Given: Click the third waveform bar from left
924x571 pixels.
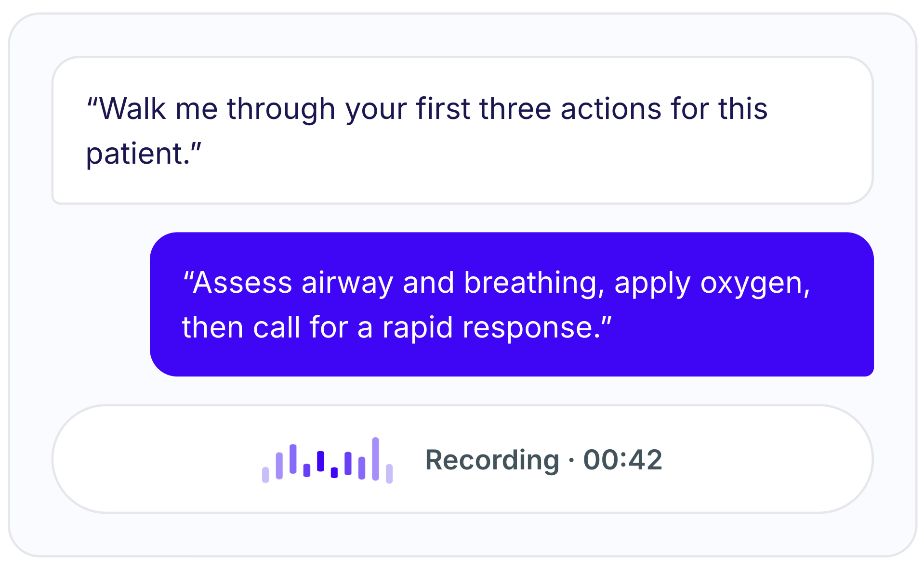Looking at the screenshot, I should [x=293, y=459].
